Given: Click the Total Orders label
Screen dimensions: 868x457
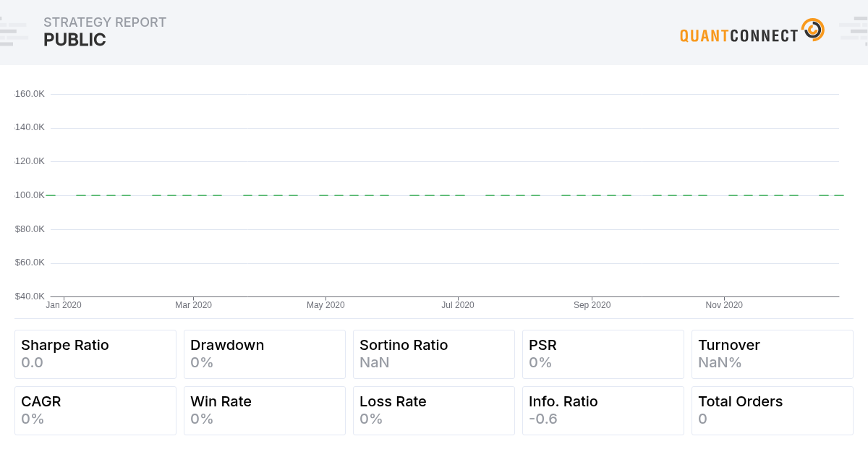Looking at the screenshot, I should (x=740, y=402).
